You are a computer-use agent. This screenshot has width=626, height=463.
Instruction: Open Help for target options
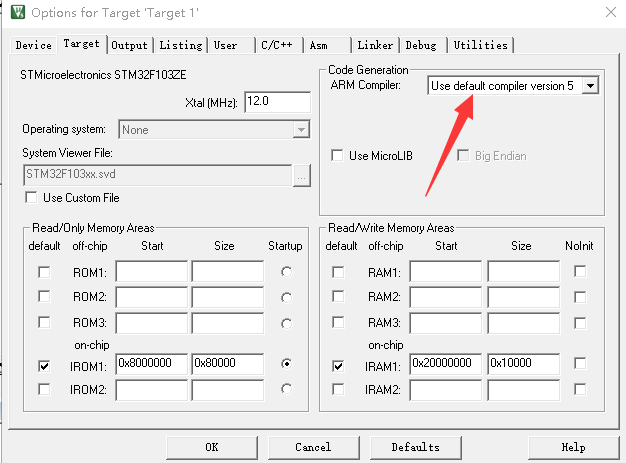pos(574,447)
